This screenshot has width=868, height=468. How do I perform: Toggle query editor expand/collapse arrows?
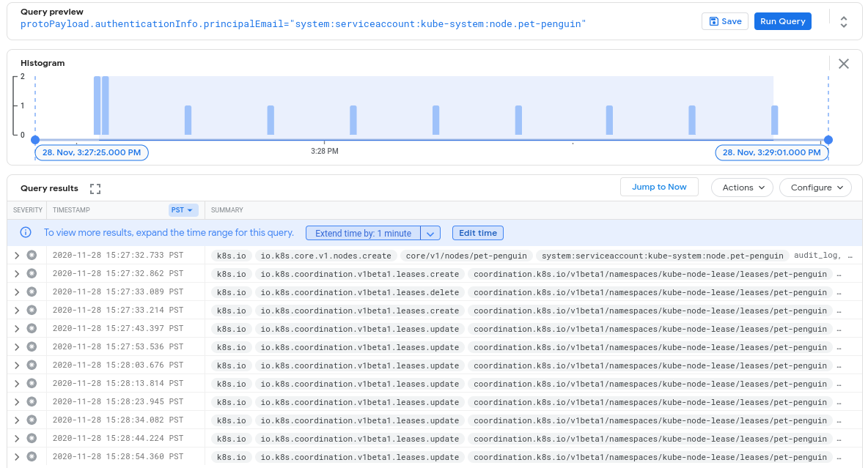click(x=843, y=21)
